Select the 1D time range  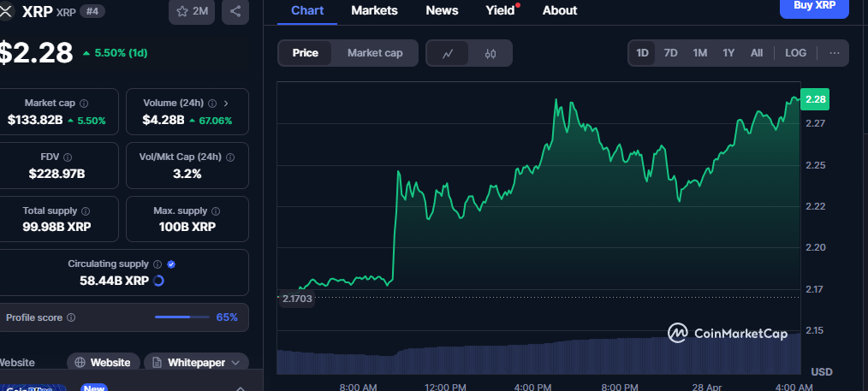pos(642,53)
